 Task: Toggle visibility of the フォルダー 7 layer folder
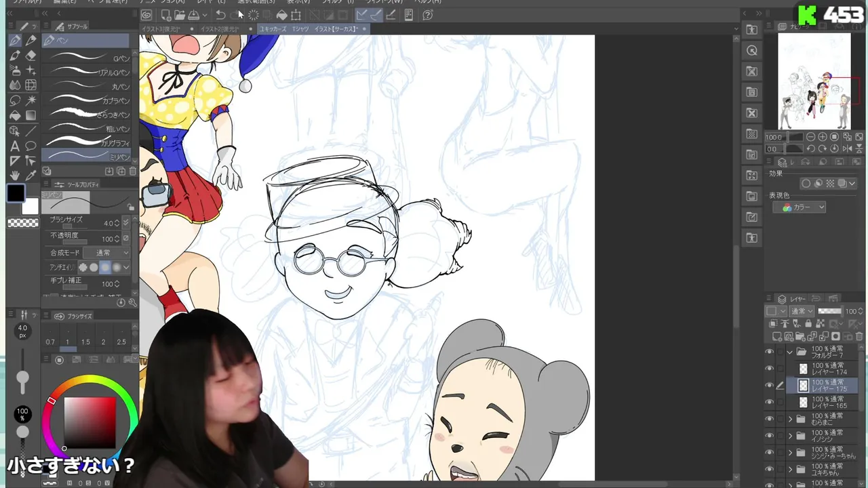[769, 352]
